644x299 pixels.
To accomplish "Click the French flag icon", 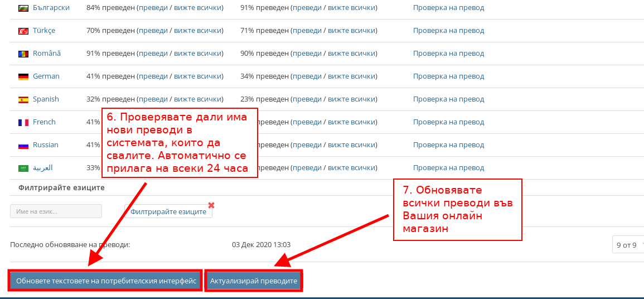I will tap(23, 122).
